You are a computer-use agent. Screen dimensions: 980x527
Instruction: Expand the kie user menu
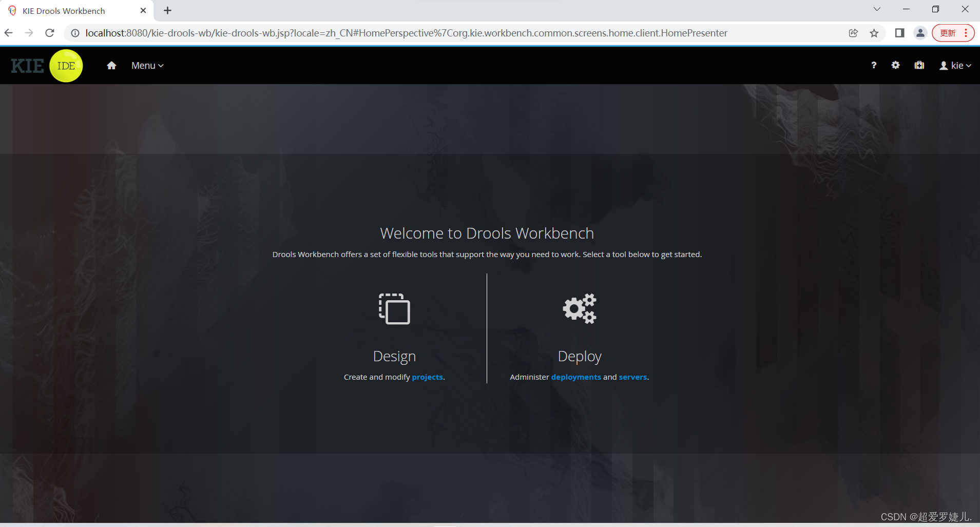[x=955, y=66]
